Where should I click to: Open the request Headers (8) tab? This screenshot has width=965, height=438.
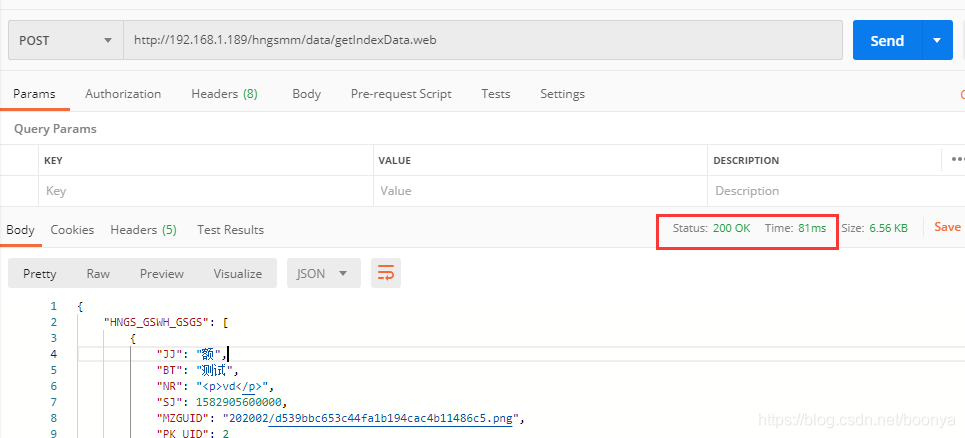[x=224, y=94]
